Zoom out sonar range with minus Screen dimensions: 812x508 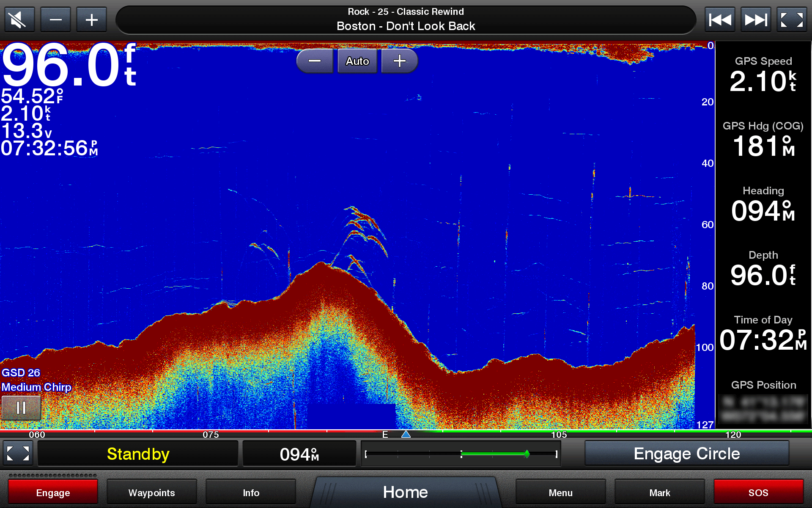[x=315, y=61]
